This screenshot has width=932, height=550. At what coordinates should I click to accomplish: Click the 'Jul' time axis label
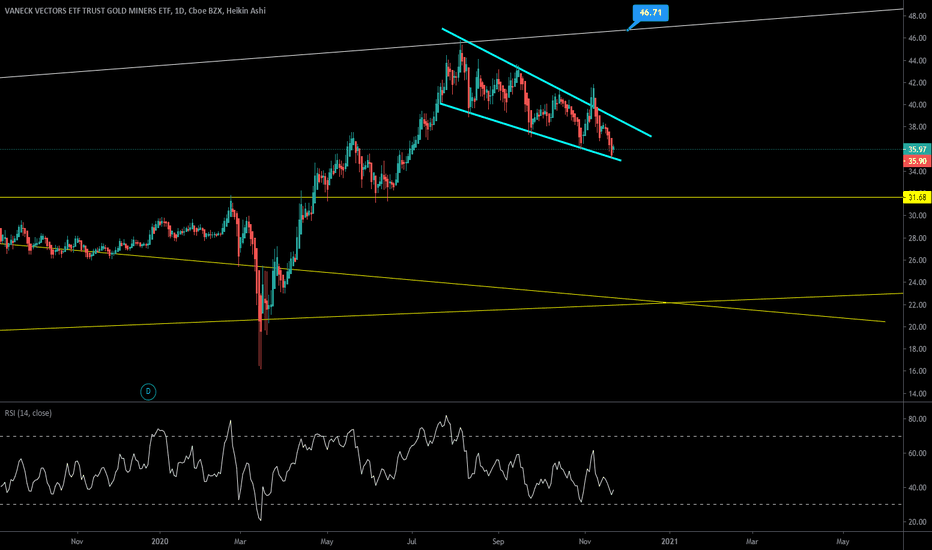(411, 541)
